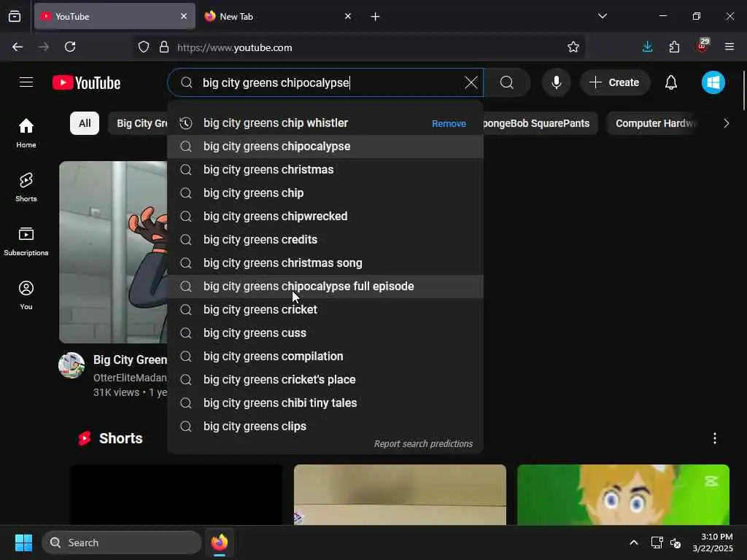Clear the search box with the X icon
This screenshot has width=747, height=560.
471,82
